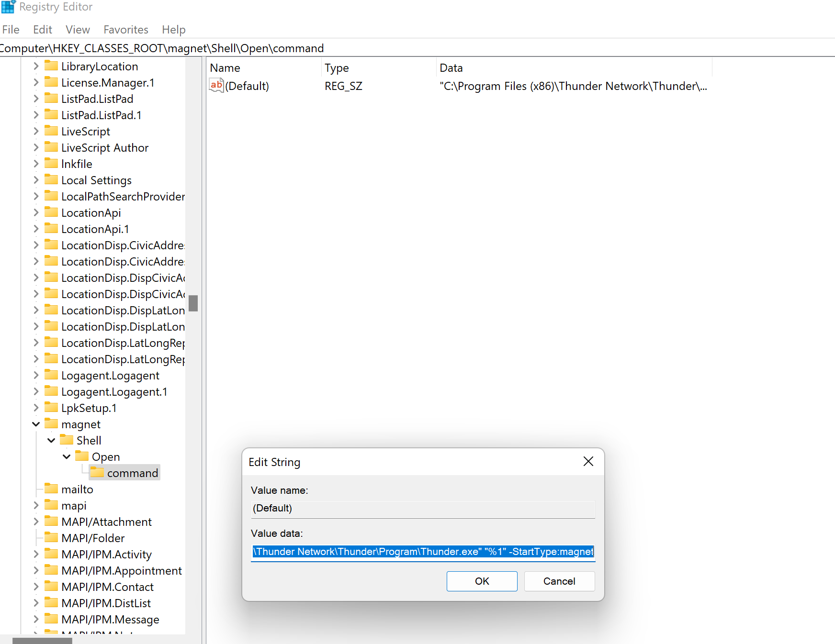Expand the LiveScript key

(36, 131)
